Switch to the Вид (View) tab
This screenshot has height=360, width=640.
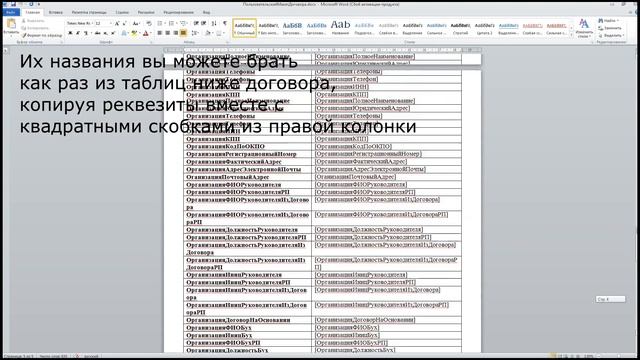207,12
